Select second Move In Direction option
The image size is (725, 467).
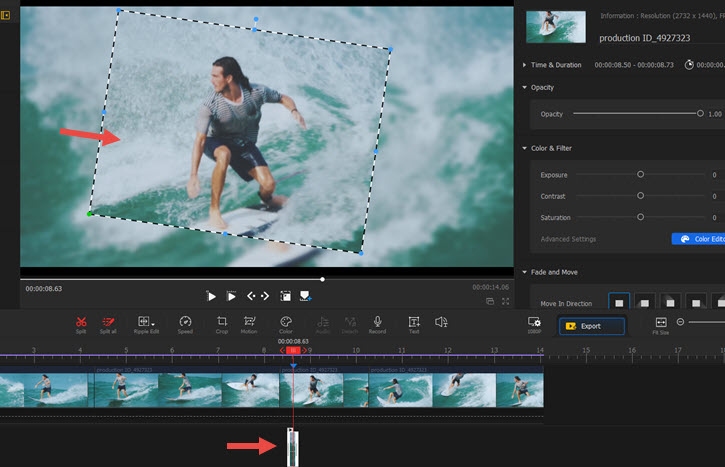click(646, 302)
